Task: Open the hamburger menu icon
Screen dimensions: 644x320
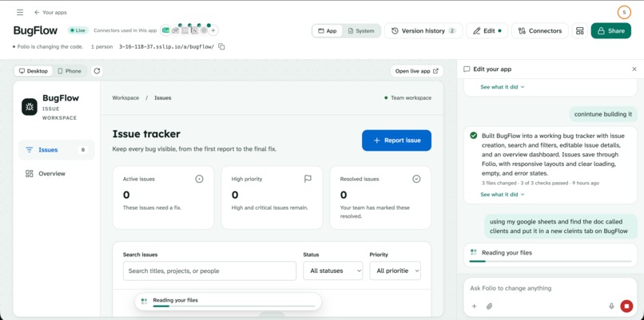Action: tap(20, 12)
